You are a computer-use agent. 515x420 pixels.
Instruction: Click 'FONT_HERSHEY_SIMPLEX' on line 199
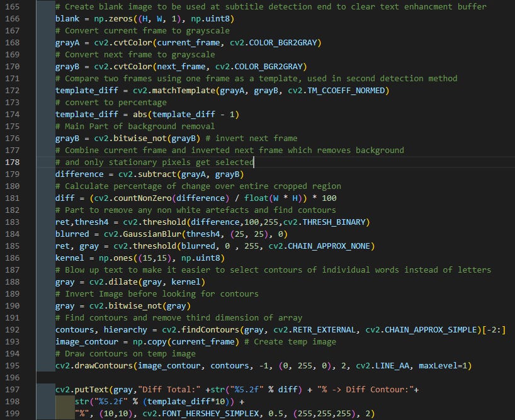[x=210, y=414]
